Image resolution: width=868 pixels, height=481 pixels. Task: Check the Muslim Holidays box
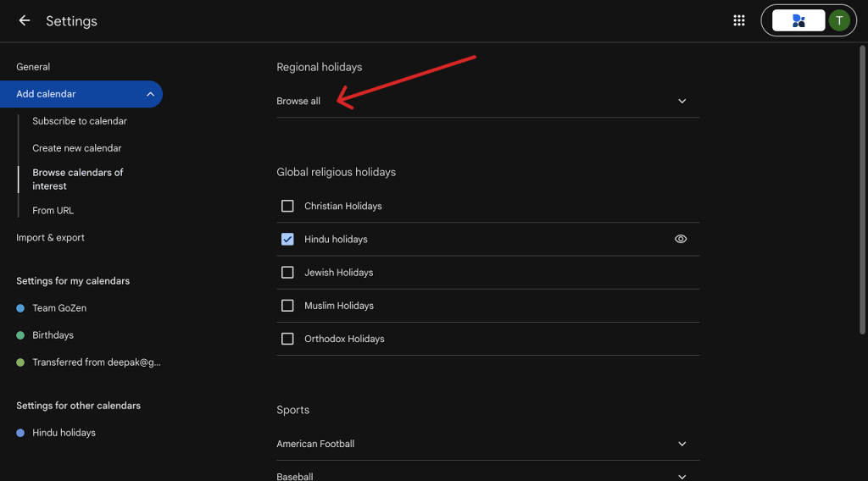click(x=287, y=306)
